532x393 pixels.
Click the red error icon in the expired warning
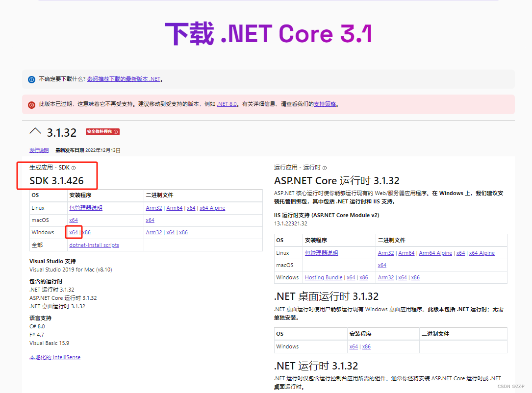coord(31,105)
